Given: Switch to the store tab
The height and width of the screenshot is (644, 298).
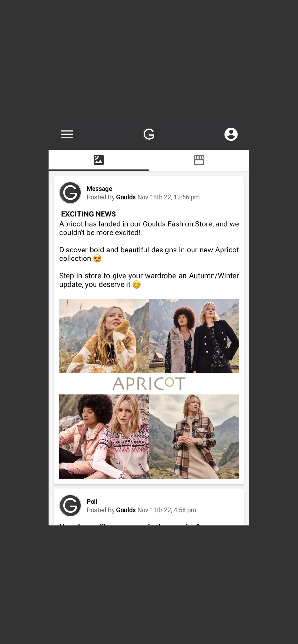Looking at the screenshot, I should [199, 160].
